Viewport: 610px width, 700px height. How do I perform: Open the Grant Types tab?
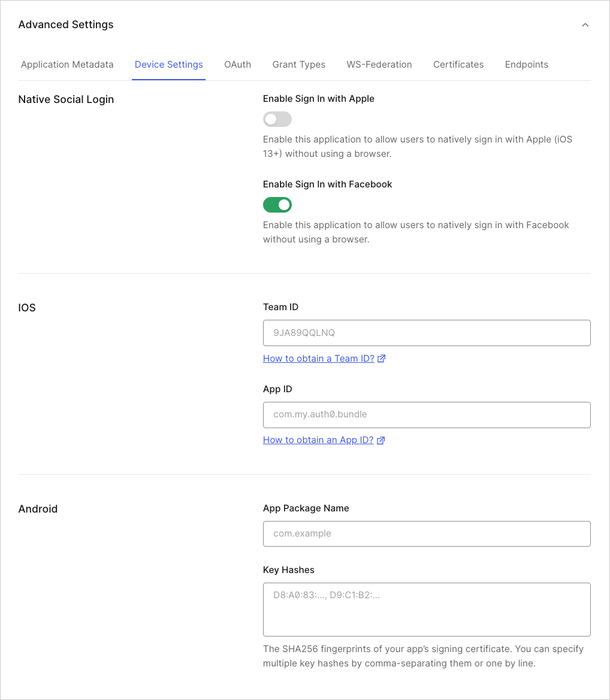tap(298, 64)
